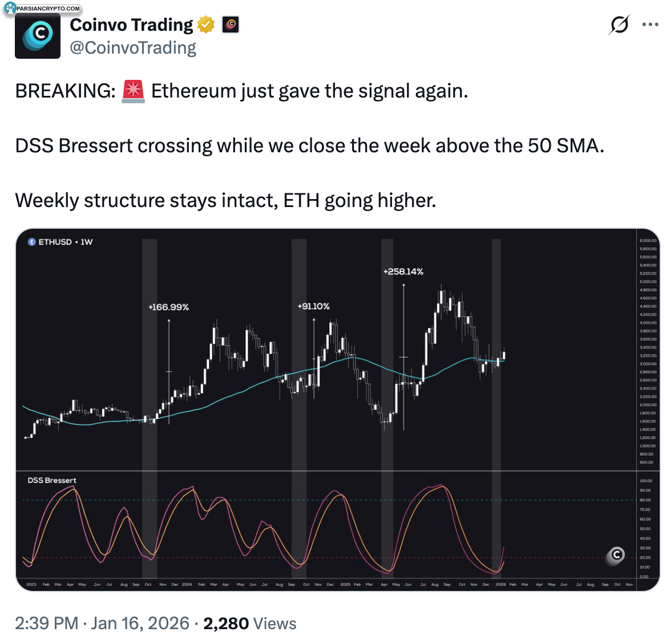Click the 'Ethereum just gave the signal' text line
This screenshot has height=644, width=666.
coord(309,91)
